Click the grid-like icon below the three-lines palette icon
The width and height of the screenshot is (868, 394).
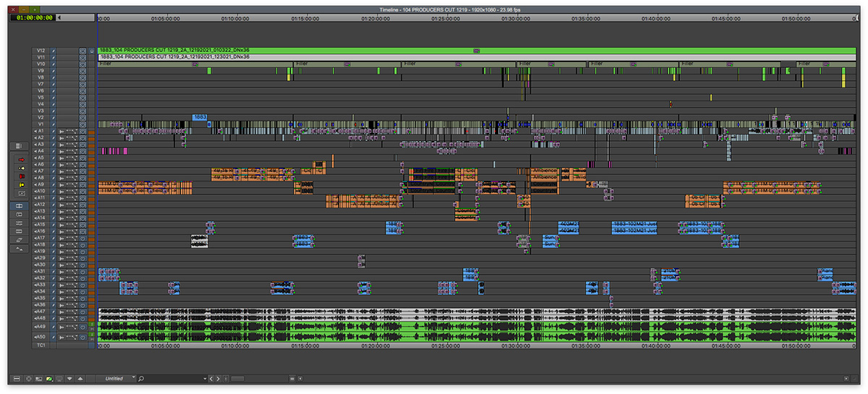[19, 231]
